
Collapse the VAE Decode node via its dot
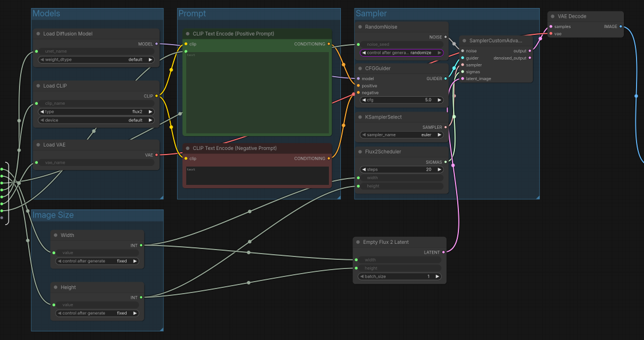point(553,17)
